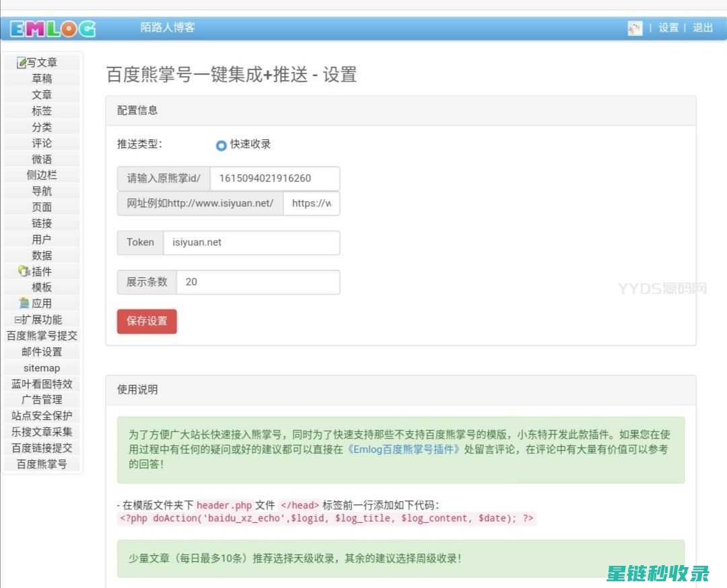Open 模板 in the sidebar
Image resolution: width=727 pixels, height=588 pixels.
[x=42, y=287]
